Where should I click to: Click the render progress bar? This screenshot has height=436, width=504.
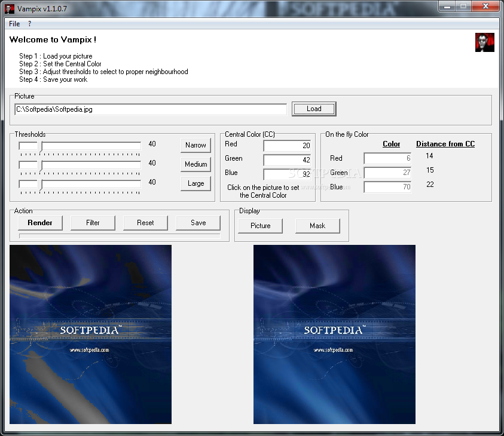[120, 236]
